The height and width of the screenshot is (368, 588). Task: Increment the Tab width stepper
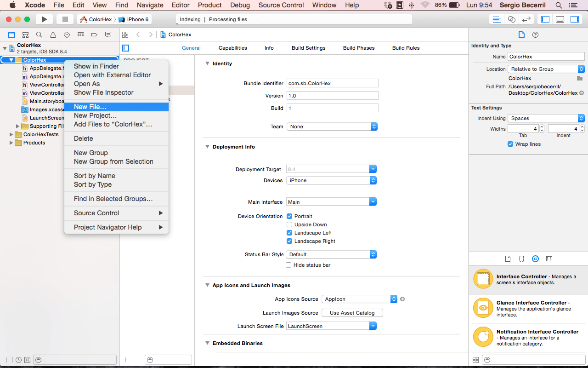click(542, 127)
